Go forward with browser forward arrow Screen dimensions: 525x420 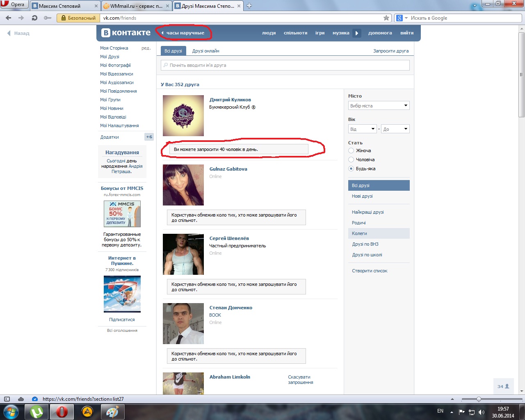click(x=21, y=18)
